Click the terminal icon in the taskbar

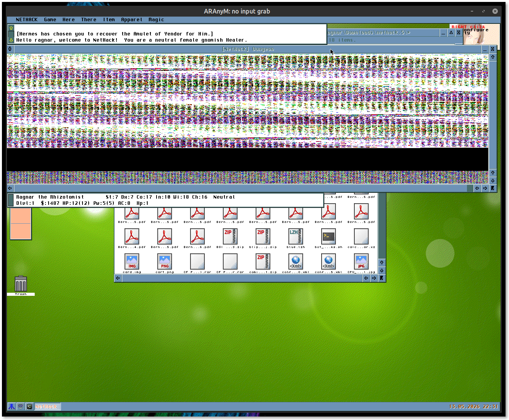click(x=29, y=407)
